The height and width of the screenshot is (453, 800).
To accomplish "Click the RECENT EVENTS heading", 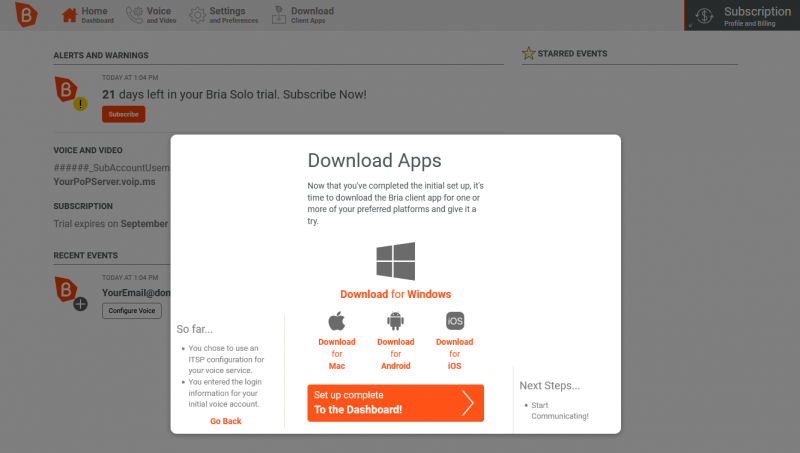I will tap(86, 256).
